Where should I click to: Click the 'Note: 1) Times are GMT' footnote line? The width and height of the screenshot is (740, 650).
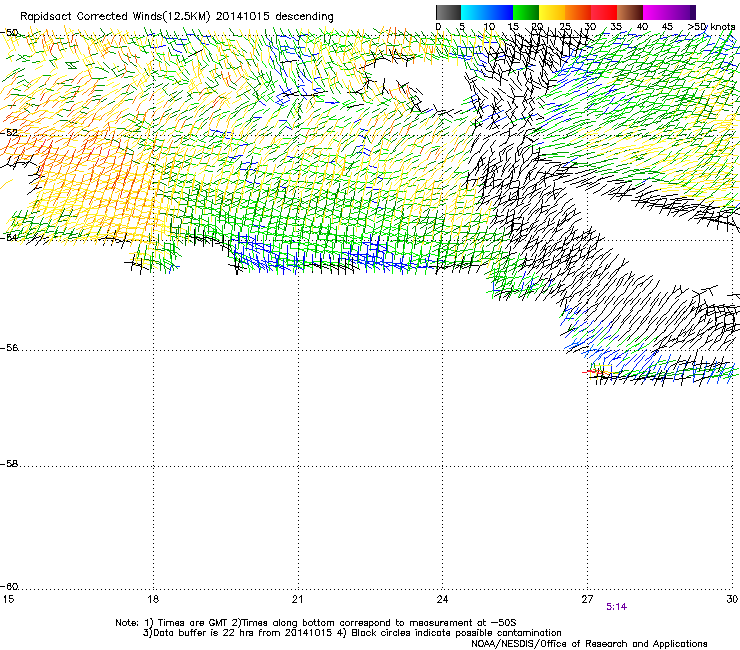[316, 623]
